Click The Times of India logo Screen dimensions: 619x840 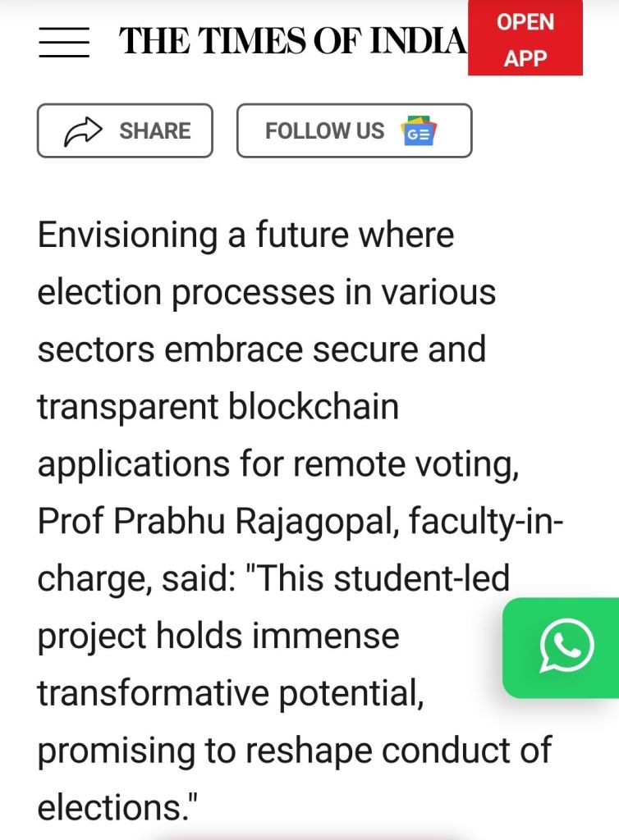coord(292,40)
